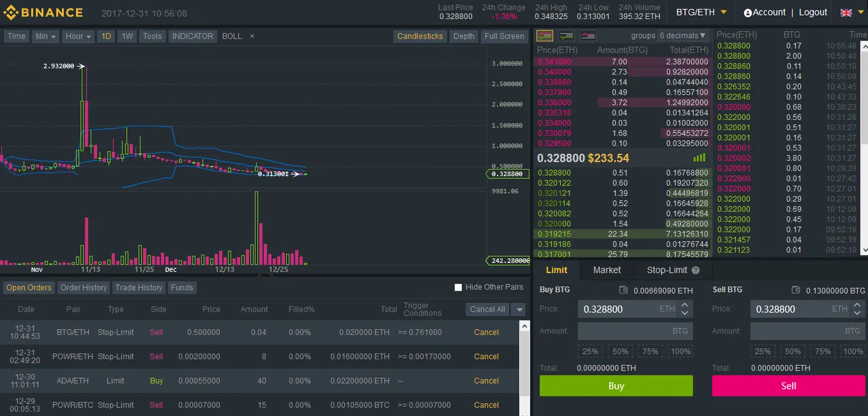Show combined buy and sell order book view
This screenshot has width=868, height=416.
(545, 36)
